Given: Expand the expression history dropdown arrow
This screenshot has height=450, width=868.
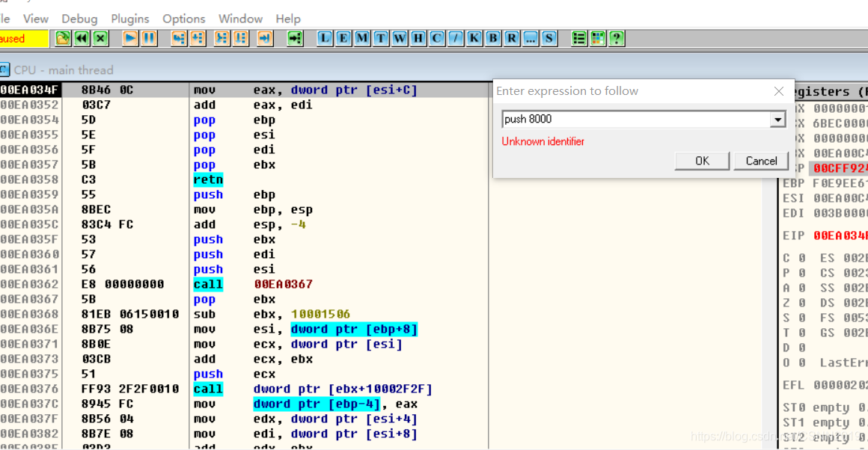Looking at the screenshot, I should point(777,120).
